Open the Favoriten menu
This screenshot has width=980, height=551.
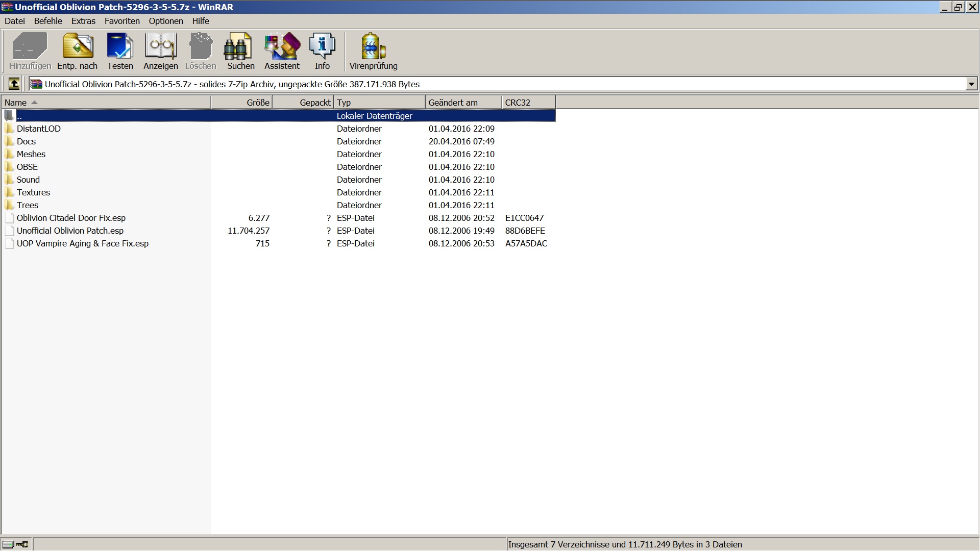122,21
